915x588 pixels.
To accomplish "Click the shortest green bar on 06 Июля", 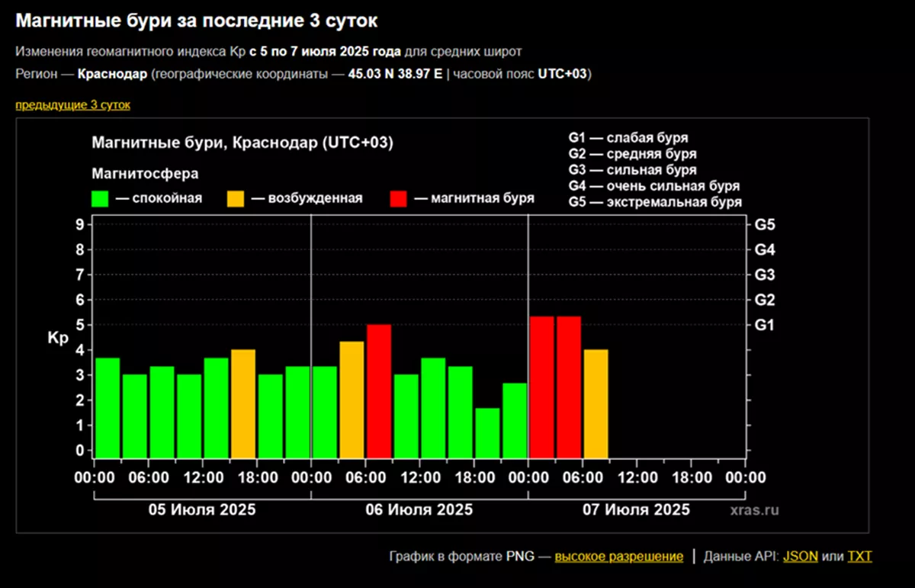I will click(x=488, y=432).
